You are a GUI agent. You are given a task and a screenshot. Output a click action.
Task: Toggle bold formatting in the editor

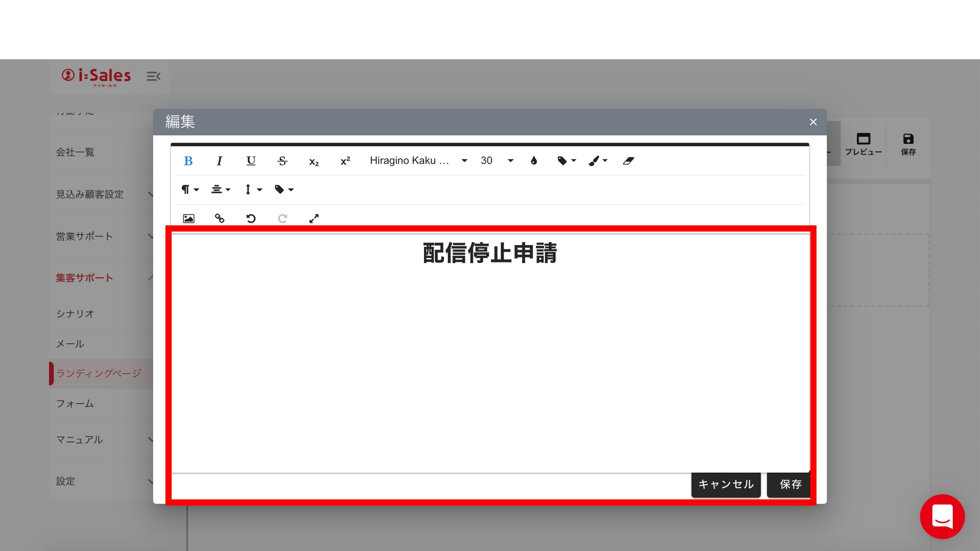pyautogui.click(x=188, y=161)
